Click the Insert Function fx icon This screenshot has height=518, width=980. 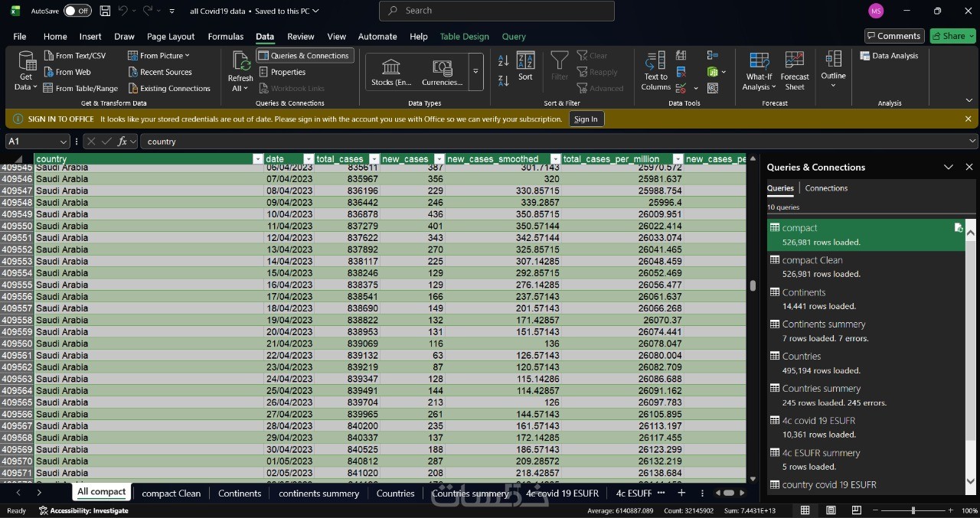click(x=122, y=142)
